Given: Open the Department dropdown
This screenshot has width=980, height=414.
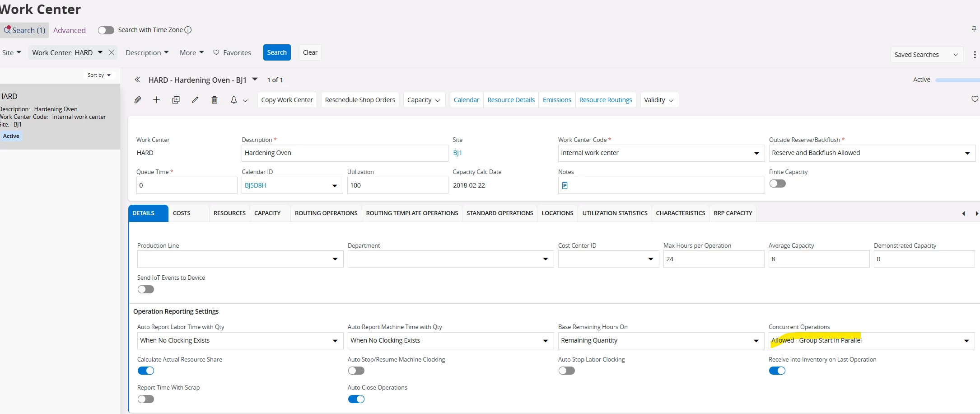Looking at the screenshot, I should [x=546, y=259].
